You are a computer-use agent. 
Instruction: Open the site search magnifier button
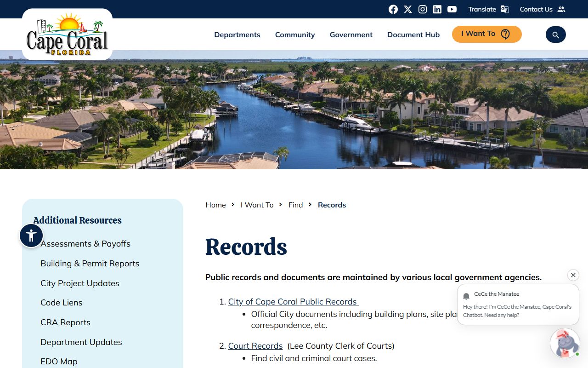[x=556, y=34]
